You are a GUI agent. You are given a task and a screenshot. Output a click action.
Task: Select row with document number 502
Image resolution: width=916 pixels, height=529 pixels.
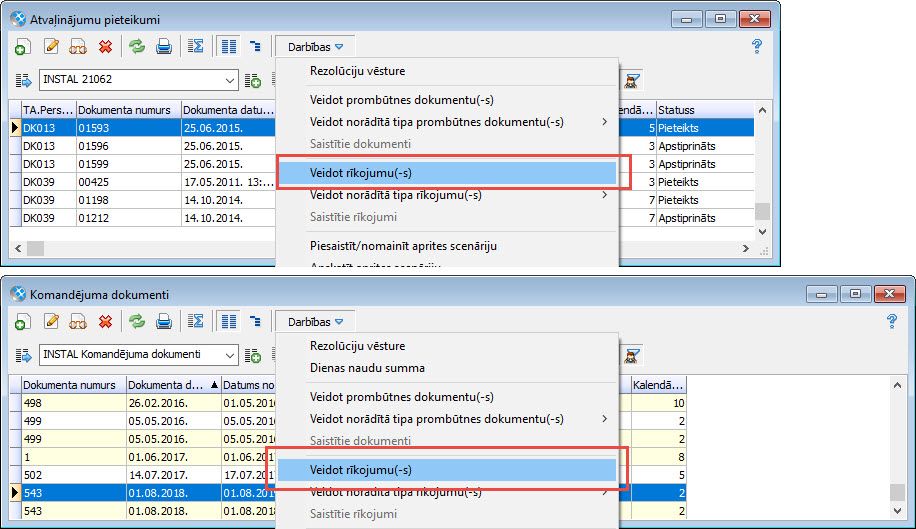click(x=74, y=475)
